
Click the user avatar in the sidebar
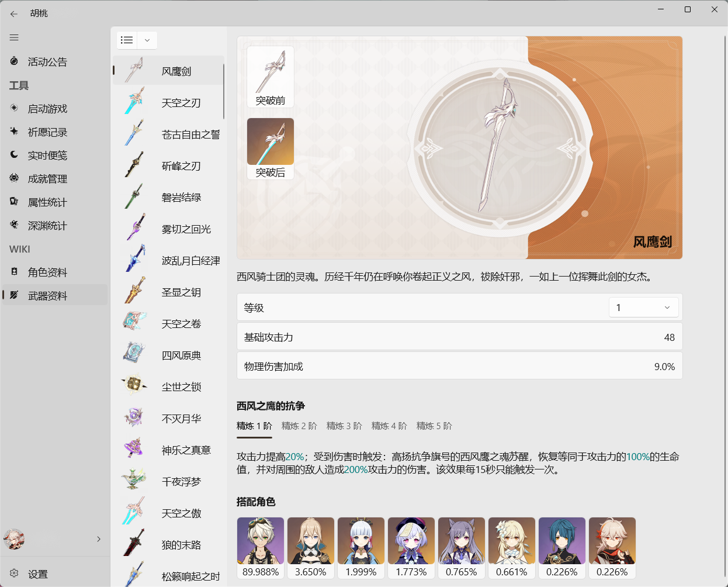tap(14, 539)
